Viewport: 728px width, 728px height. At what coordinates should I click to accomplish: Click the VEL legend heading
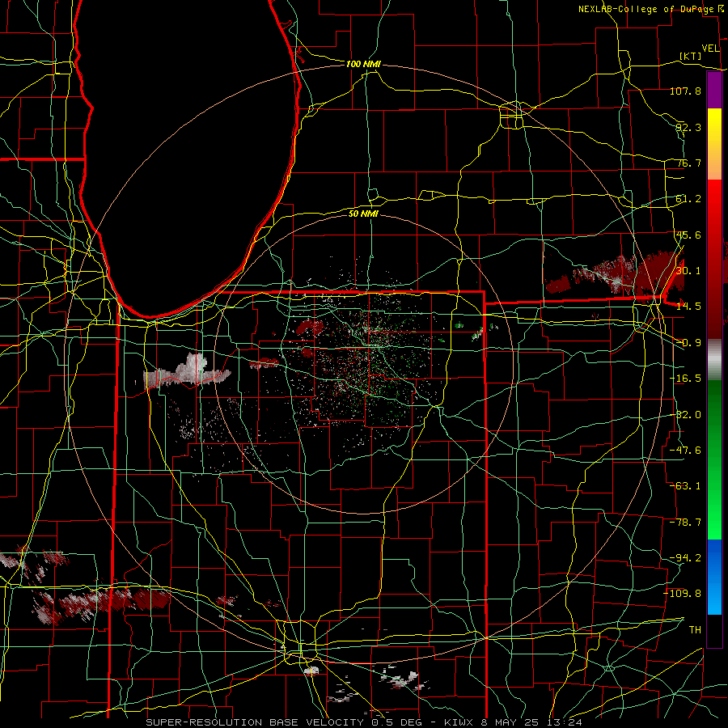pos(710,49)
